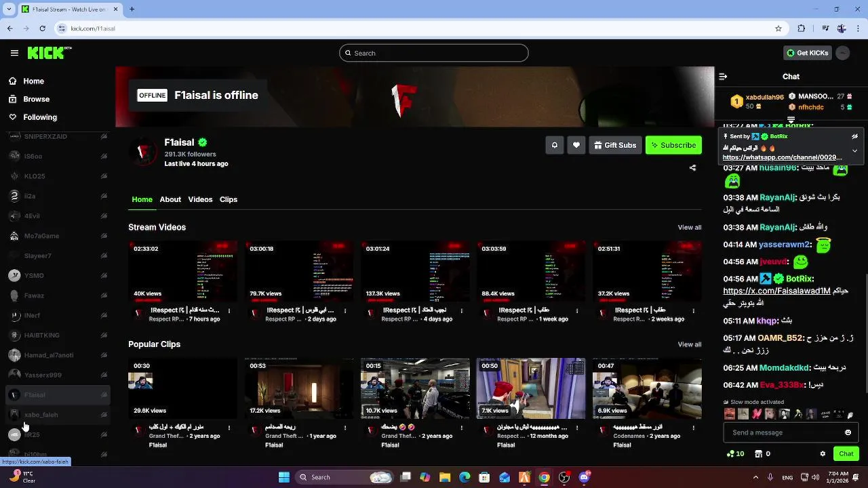Click the Get KICKs button

[807, 53]
